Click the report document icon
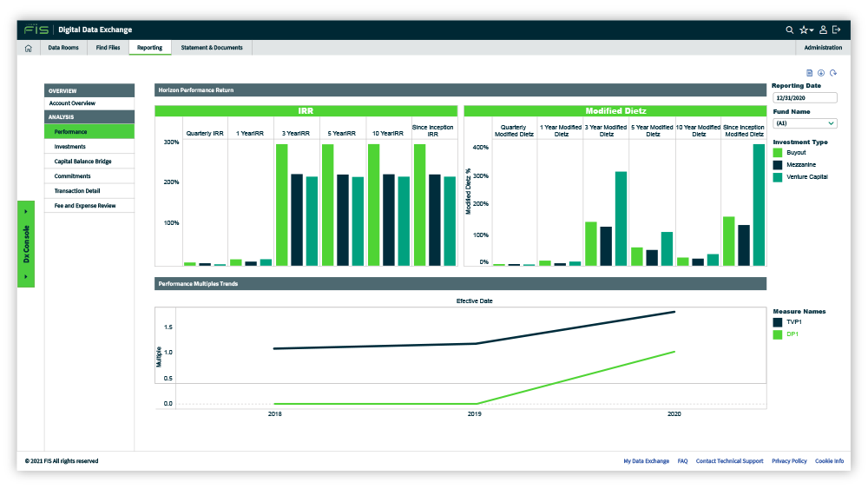This screenshot has width=868, height=489. (809, 73)
